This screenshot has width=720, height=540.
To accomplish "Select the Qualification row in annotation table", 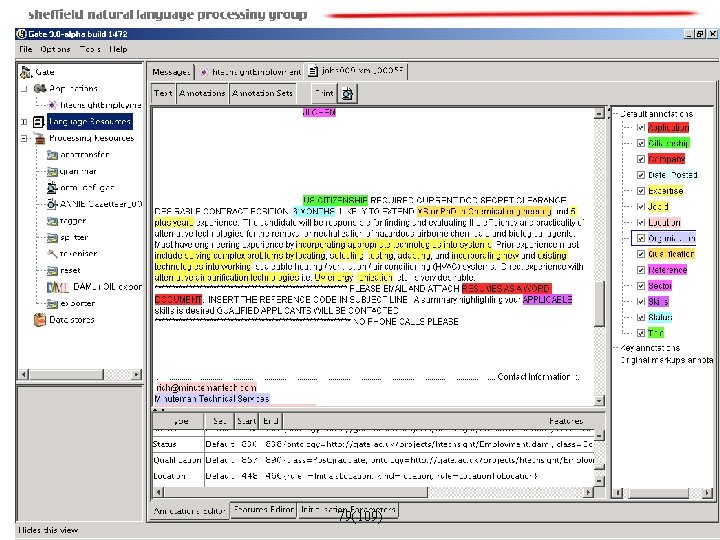I will point(374,460).
